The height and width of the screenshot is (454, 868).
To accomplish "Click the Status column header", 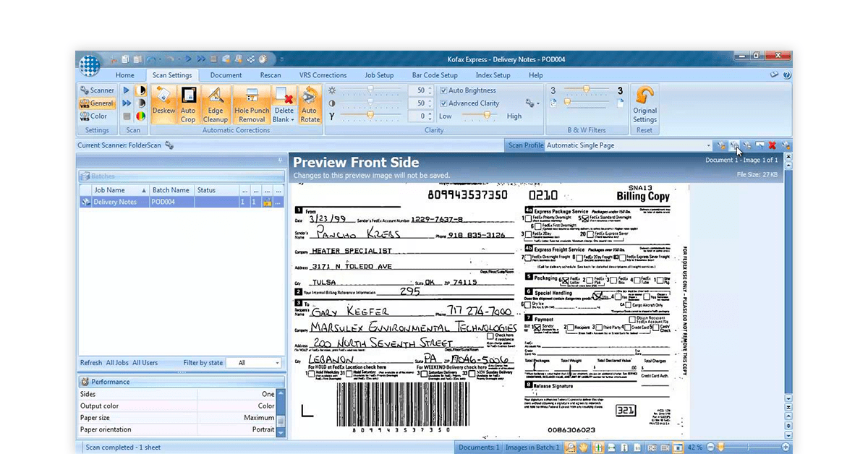I will tap(217, 190).
